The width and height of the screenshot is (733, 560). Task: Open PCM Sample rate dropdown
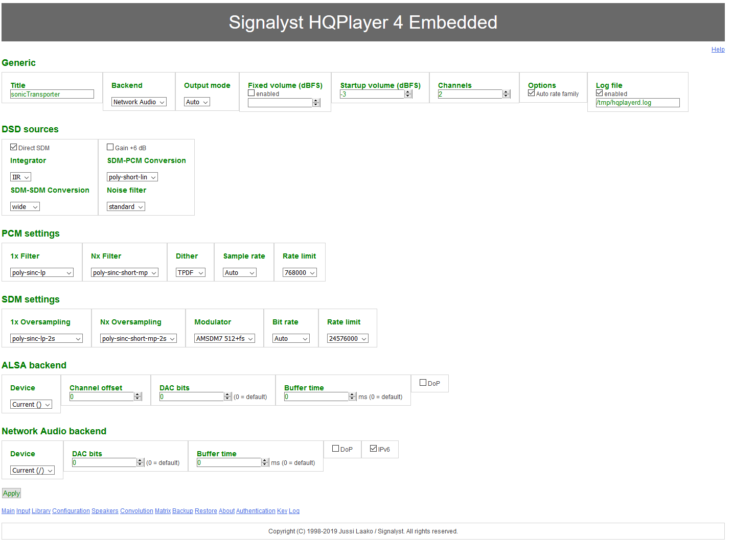pyautogui.click(x=240, y=273)
